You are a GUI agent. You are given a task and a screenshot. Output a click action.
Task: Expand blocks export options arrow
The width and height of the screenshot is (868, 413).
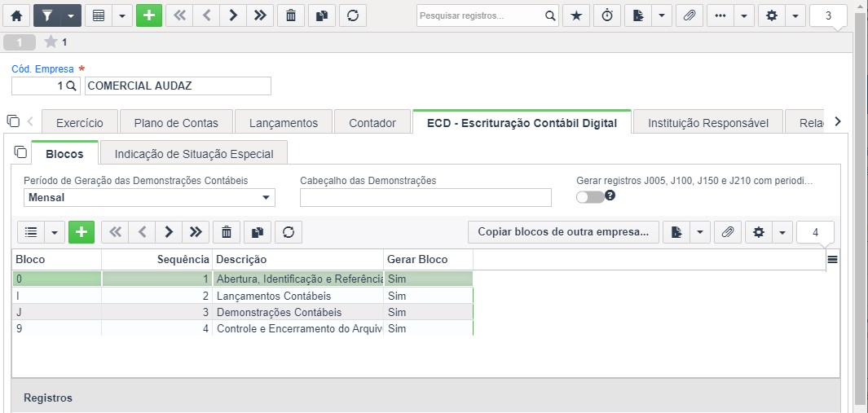(700, 232)
